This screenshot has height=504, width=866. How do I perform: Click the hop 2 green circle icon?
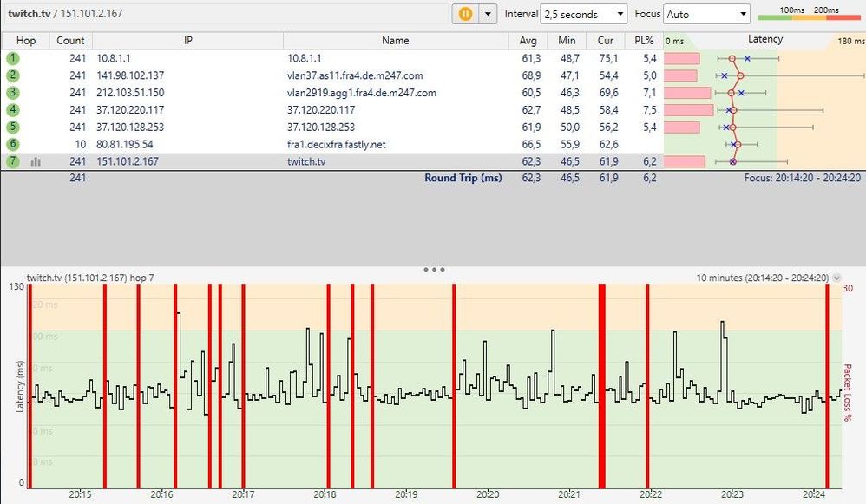[x=12, y=75]
